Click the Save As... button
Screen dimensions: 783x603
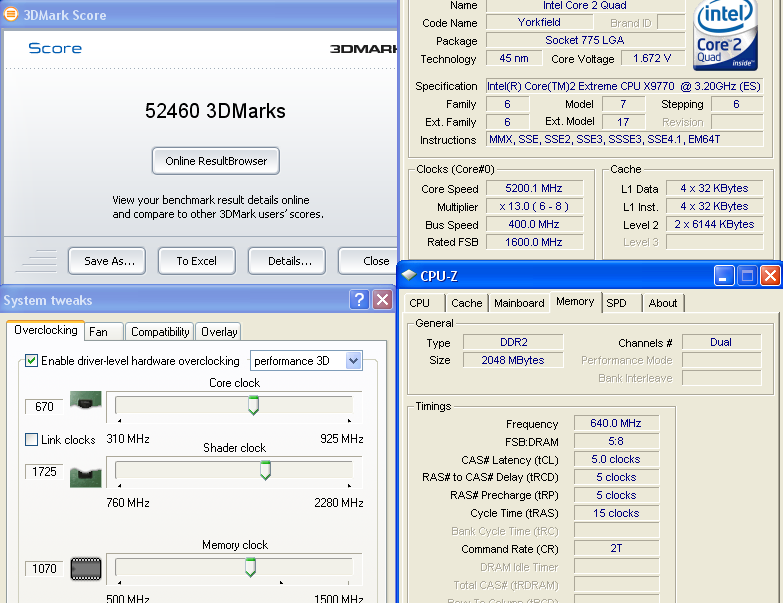point(107,261)
